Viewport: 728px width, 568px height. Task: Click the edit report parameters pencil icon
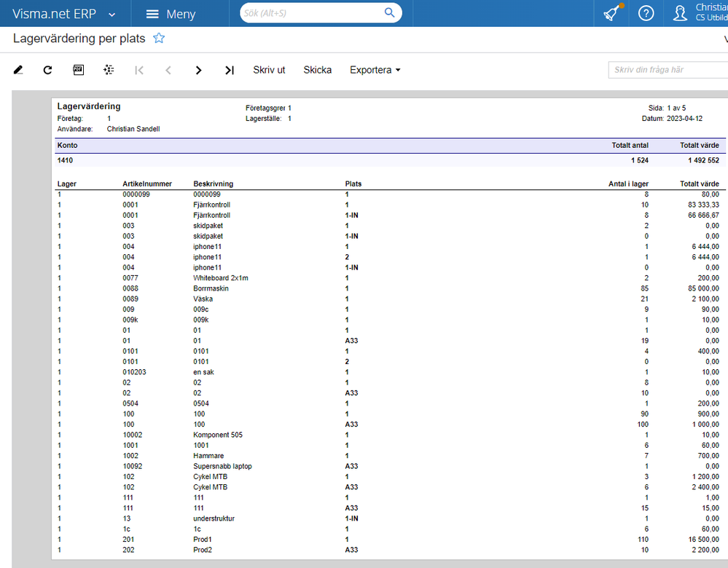pos(18,70)
